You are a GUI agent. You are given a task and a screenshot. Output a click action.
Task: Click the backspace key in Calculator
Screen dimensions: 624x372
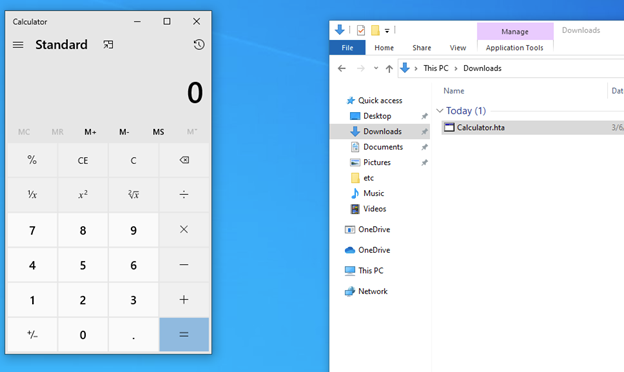184,160
